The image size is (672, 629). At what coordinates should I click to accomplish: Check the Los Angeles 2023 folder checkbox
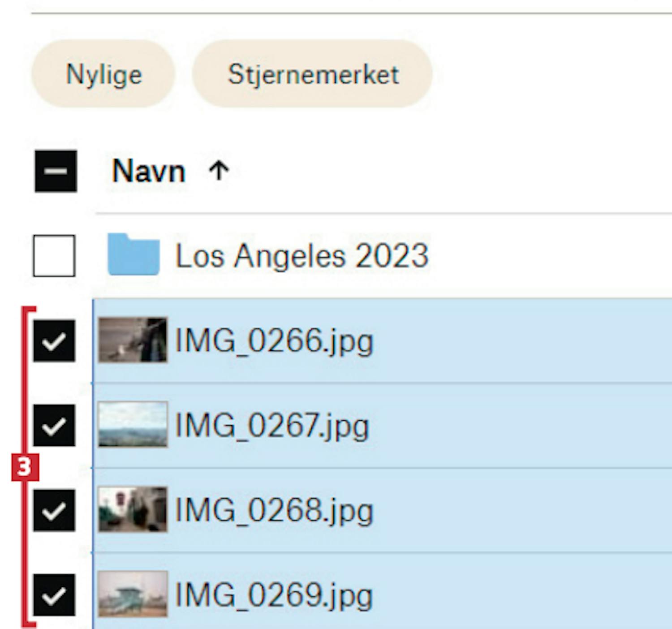coord(54,255)
